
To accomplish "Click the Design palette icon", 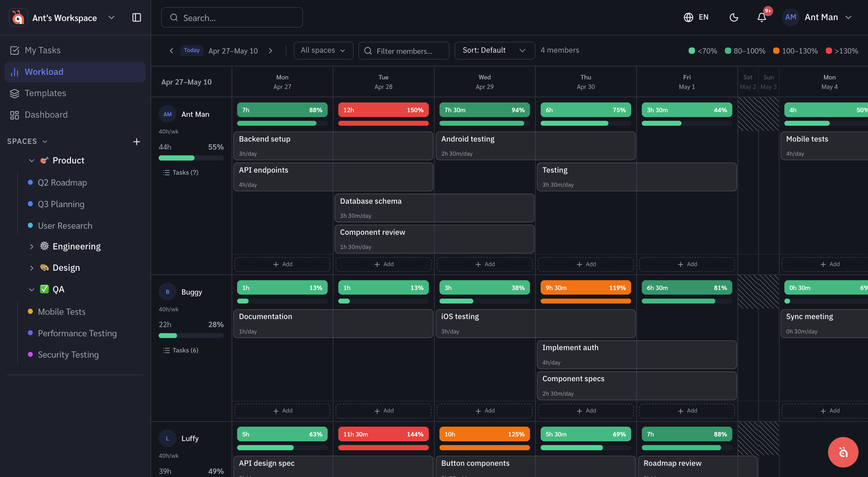I will coord(45,268).
